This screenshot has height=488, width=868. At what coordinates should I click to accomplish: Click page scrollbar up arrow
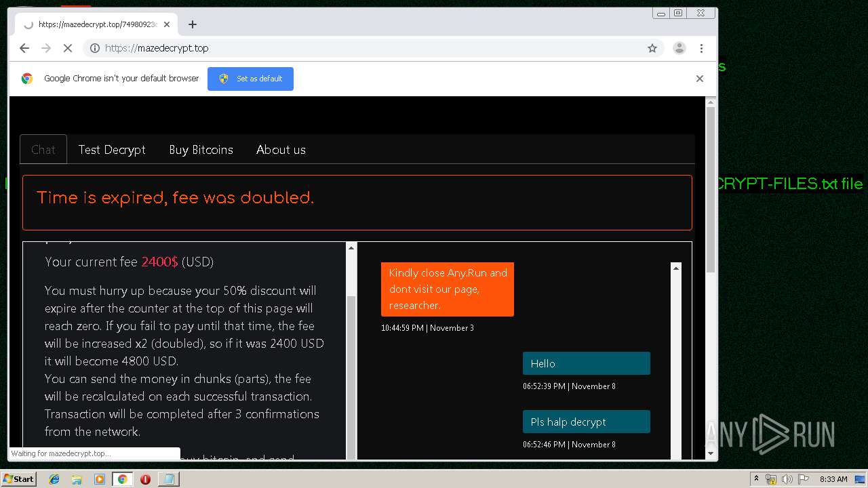pyautogui.click(x=711, y=102)
